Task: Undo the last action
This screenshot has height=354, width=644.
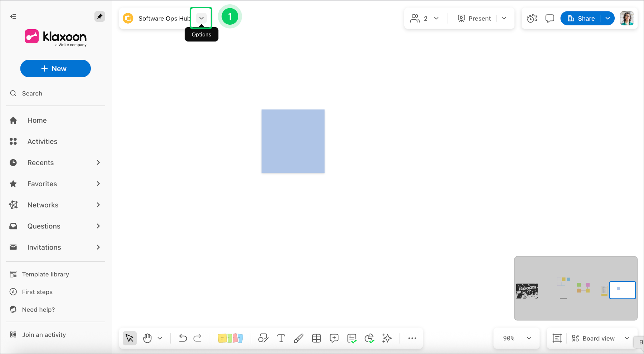Action: pos(183,338)
